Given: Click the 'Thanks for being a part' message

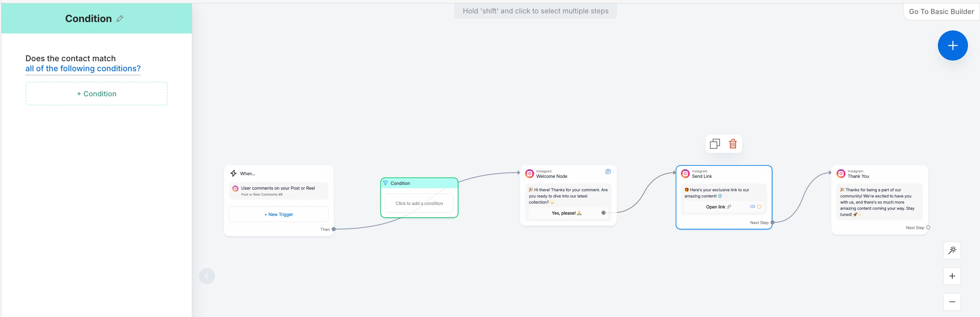Looking at the screenshot, I should 877,202.
